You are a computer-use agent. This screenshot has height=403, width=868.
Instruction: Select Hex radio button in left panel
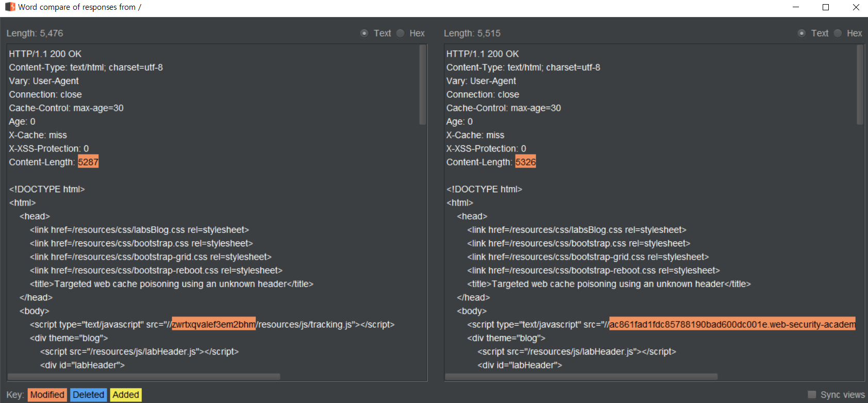[400, 33]
